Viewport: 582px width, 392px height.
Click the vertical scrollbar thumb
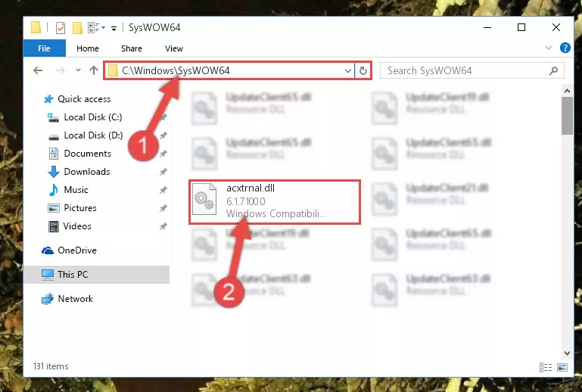click(567, 116)
